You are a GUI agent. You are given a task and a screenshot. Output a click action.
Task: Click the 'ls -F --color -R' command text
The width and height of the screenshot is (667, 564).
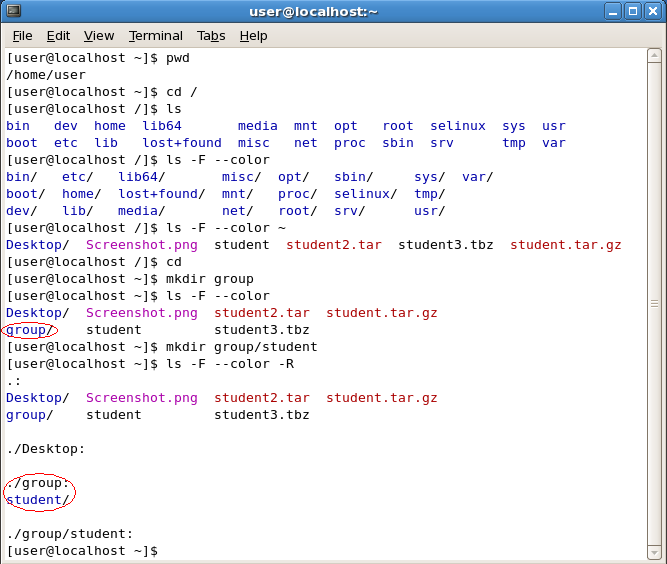click(230, 364)
